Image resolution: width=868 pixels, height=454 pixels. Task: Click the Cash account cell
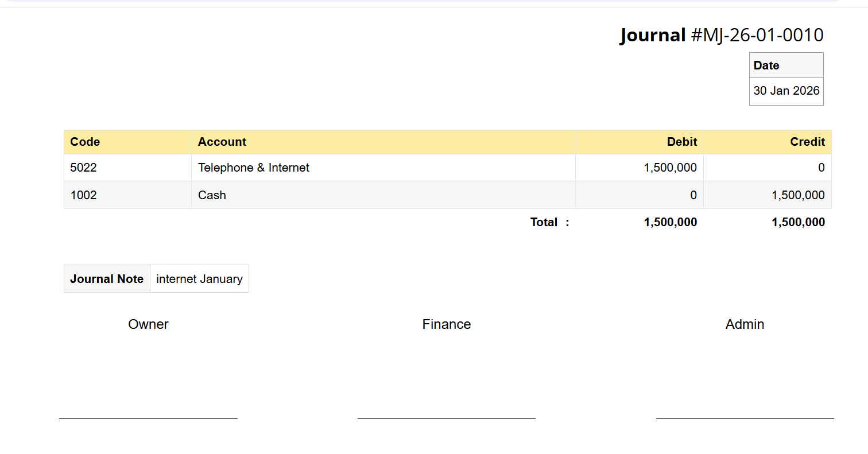tap(212, 195)
